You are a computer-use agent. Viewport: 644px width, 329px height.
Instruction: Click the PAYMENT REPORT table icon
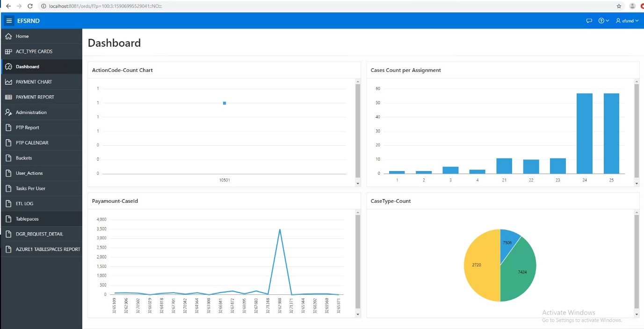(8, 97)
